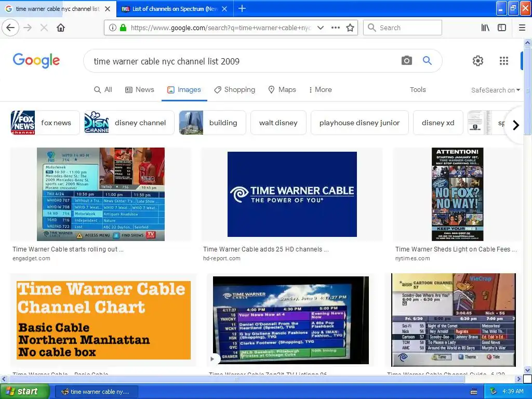Open the Google apps grid icon
This screenshot has height=399, width=532.
click(x=504, y=61)
